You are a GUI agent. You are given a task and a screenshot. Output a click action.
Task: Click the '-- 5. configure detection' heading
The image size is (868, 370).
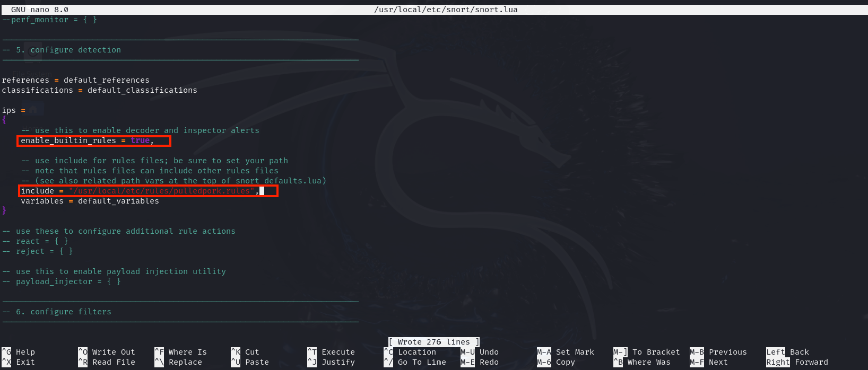[62, 50]
